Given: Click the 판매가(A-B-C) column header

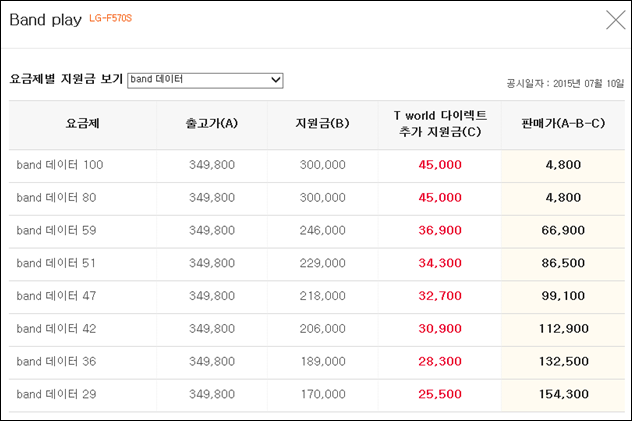Looking at the screenshot, I should [x=563, y=123].
